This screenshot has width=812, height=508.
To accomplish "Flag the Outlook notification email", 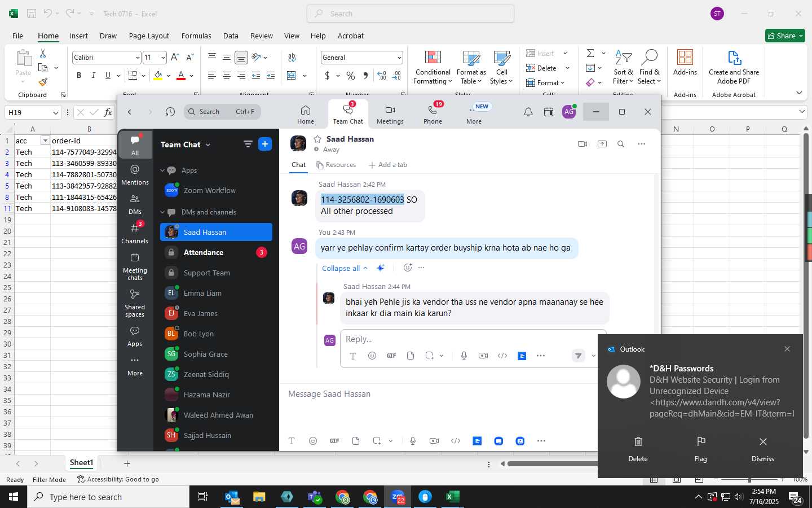I will [701, 449].
